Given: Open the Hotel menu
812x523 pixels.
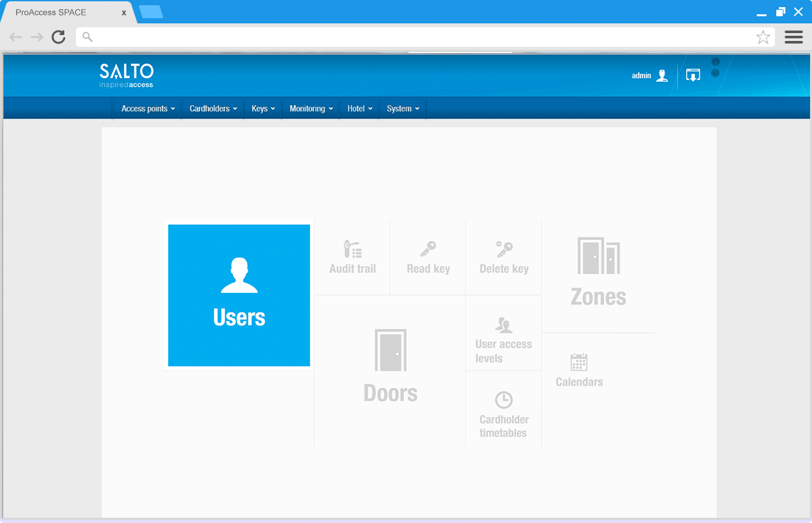Looking at the screenshot, I should click(360, 108).
